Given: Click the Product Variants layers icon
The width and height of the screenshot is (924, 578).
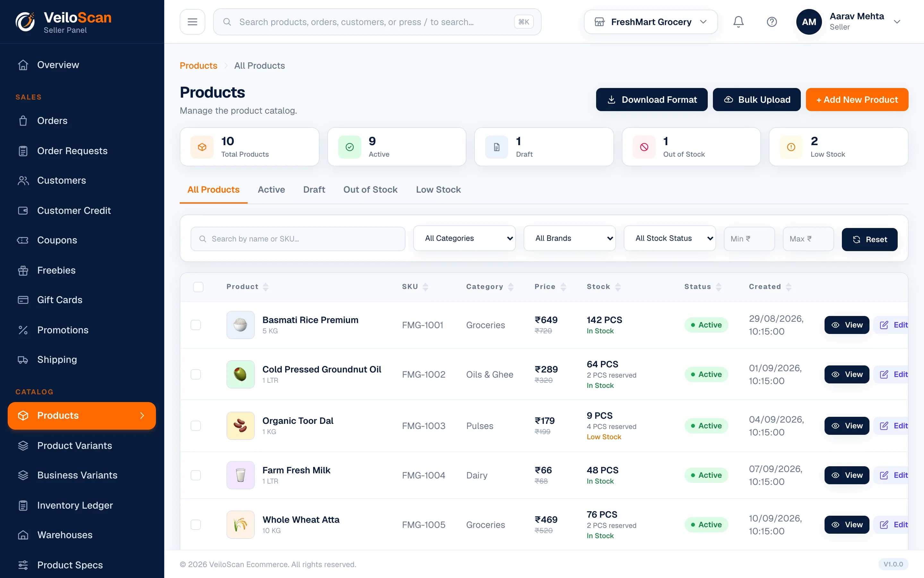Looking at the screenshot, I should (23, 446).
